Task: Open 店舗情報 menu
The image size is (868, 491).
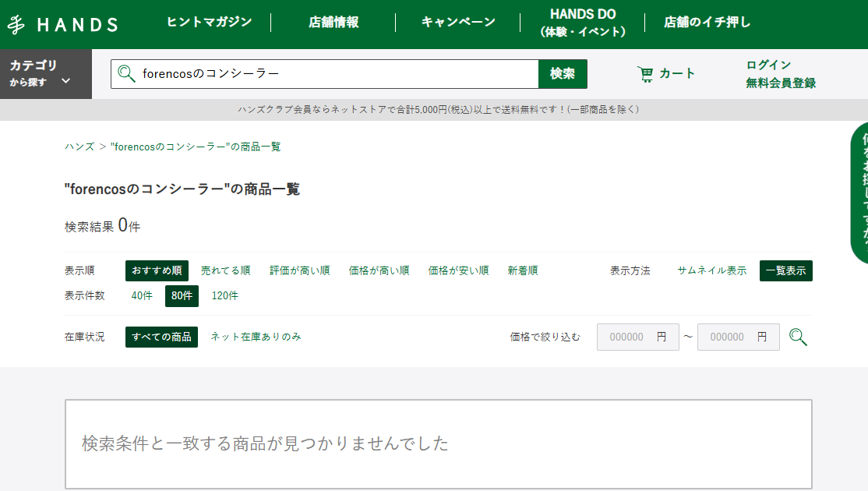Action: [x=333, y=22]
